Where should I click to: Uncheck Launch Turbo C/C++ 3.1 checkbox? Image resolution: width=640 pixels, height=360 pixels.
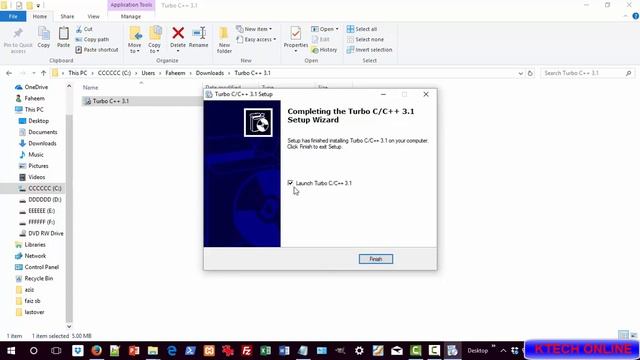click(x=290, y=183)
